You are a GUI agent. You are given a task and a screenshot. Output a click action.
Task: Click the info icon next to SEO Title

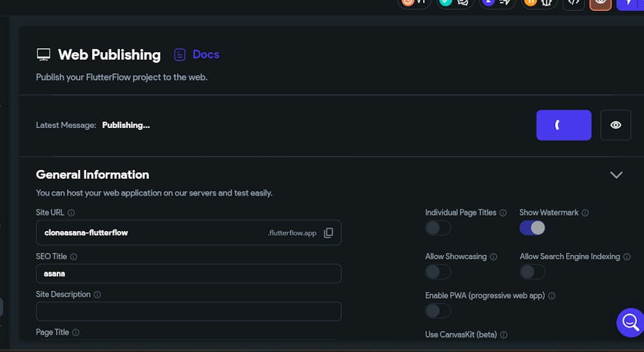[x=73, y=257]
